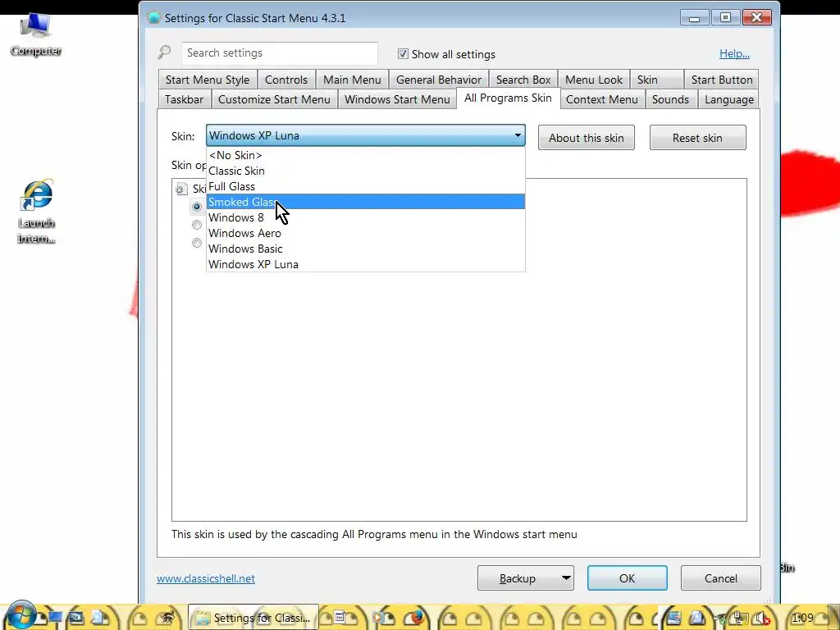Go to the Taskbar tab
This screenshot has height=630, width=840.
click(x=185, y=99)
